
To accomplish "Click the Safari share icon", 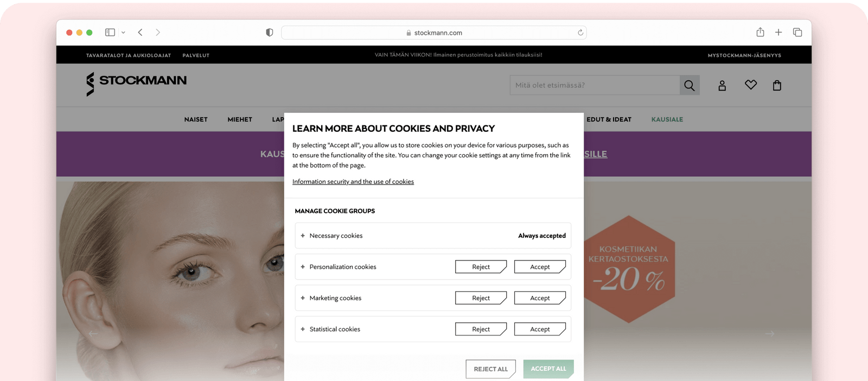I will click(x=760, y=33).
